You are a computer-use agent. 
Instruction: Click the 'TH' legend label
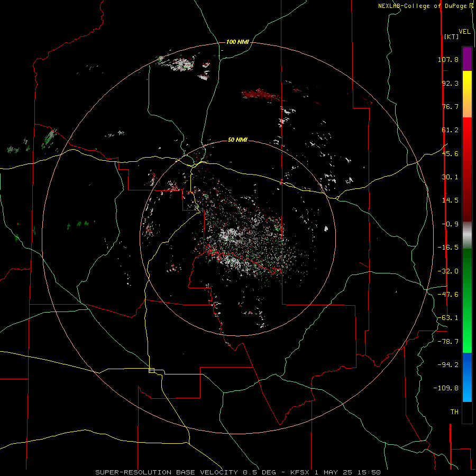click(454, 412)
